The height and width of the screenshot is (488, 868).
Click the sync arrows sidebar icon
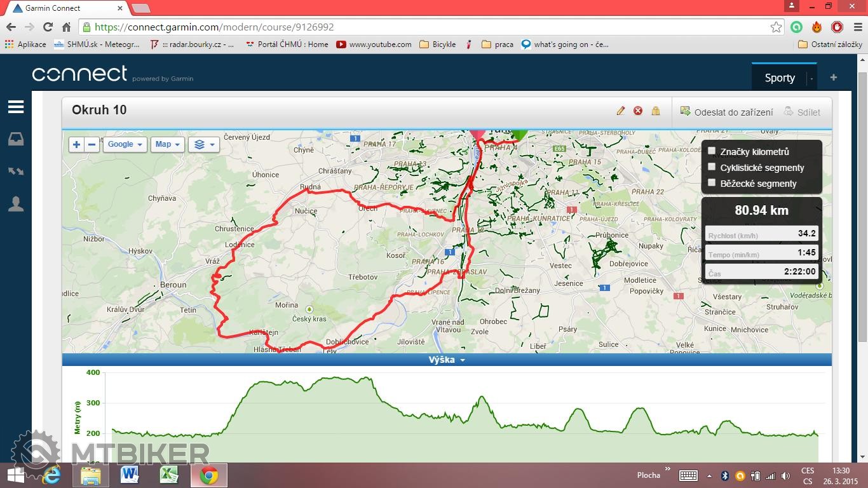[16, 172]
